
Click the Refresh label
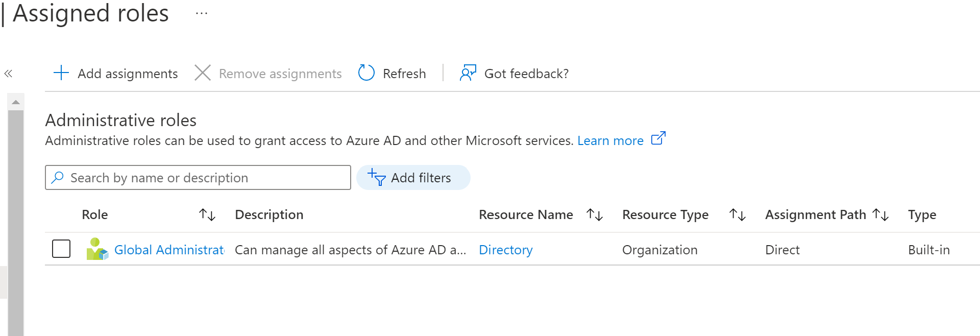(404, 74)
